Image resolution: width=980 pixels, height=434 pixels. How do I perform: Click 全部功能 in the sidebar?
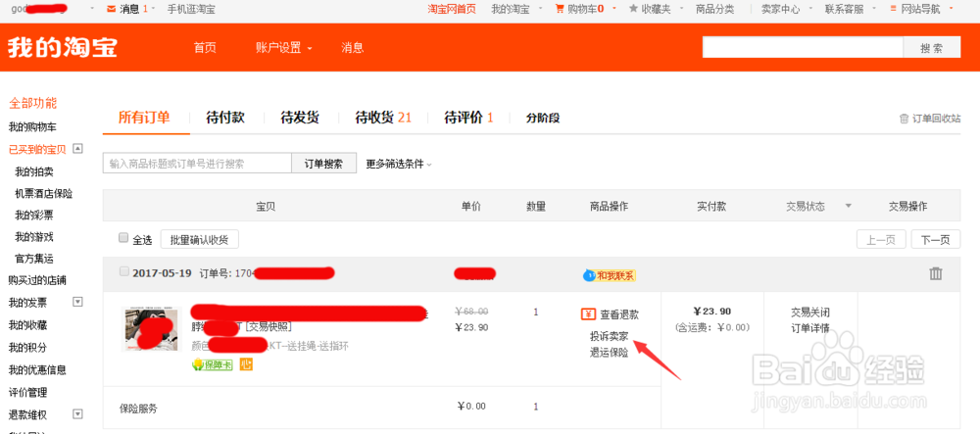pos(32,103)
